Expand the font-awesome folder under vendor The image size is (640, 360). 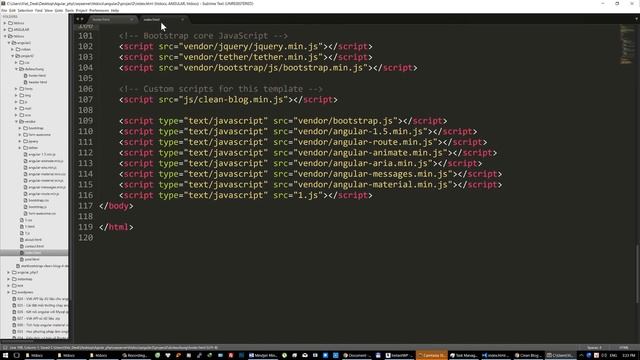click(20, 134)
